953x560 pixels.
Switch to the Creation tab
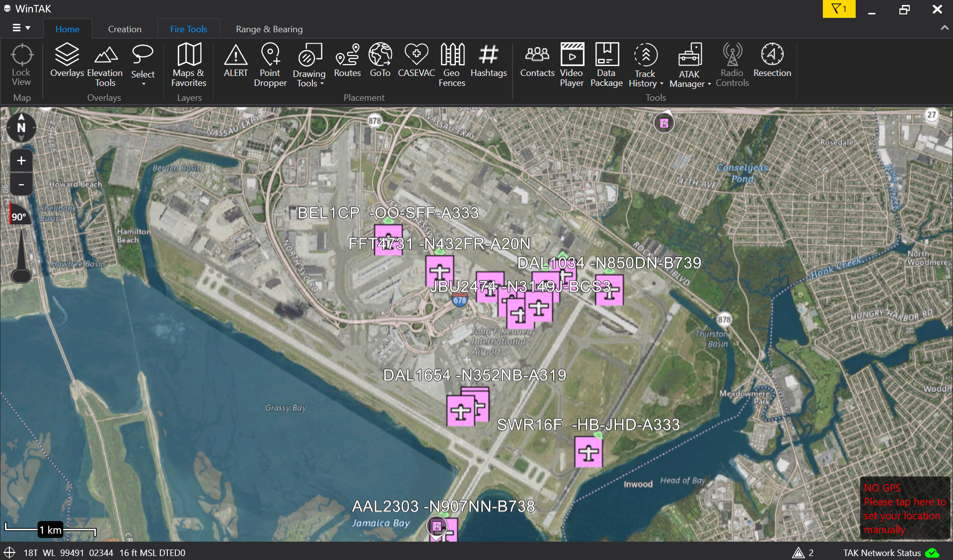tap(125, 29)
